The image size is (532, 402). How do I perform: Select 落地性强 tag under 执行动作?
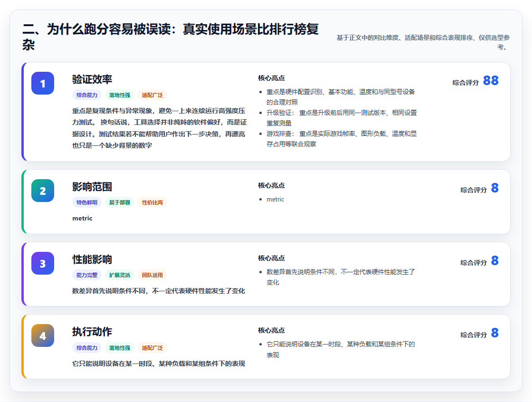[x=120, y=348]
